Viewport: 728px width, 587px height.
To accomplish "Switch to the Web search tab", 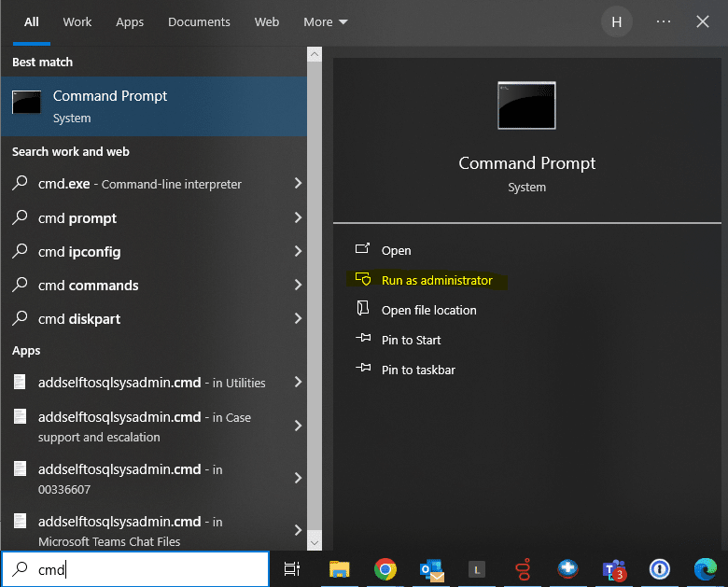I will pos(267,21).
